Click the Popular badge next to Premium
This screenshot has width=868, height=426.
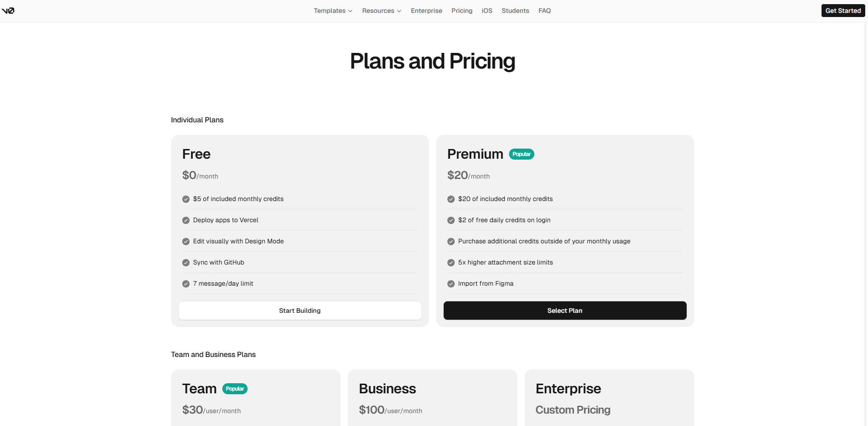[x=521, y=154]
